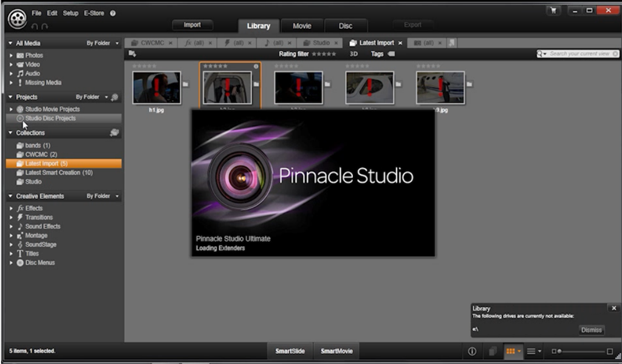Screen dimensions: 622x364
Task: Toggle the 3D filter
Action: tap(354, 54)
